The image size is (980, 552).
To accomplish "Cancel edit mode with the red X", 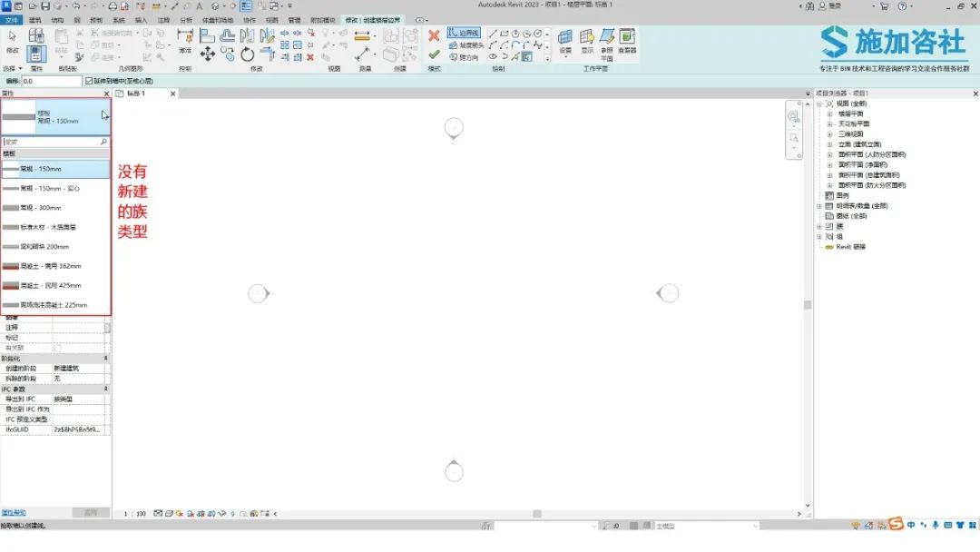I will pyautogui.click(x=434, y=35).
